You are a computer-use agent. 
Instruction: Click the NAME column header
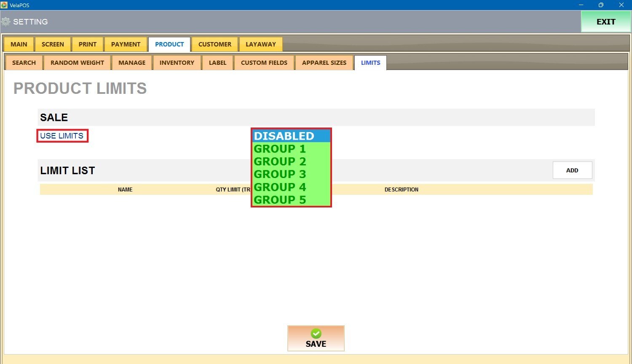(125, 190)
